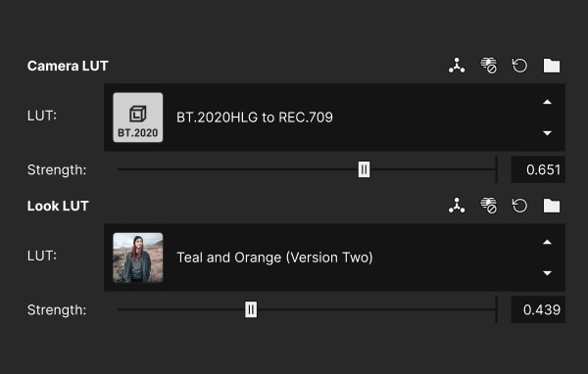588x374 pixels.
Task: Click Camera LUT disable-effect striped icon
Action: pos(489,66)
